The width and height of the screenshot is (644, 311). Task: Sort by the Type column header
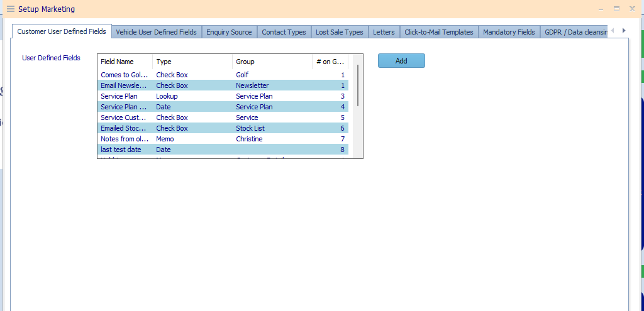click(192, 62)
